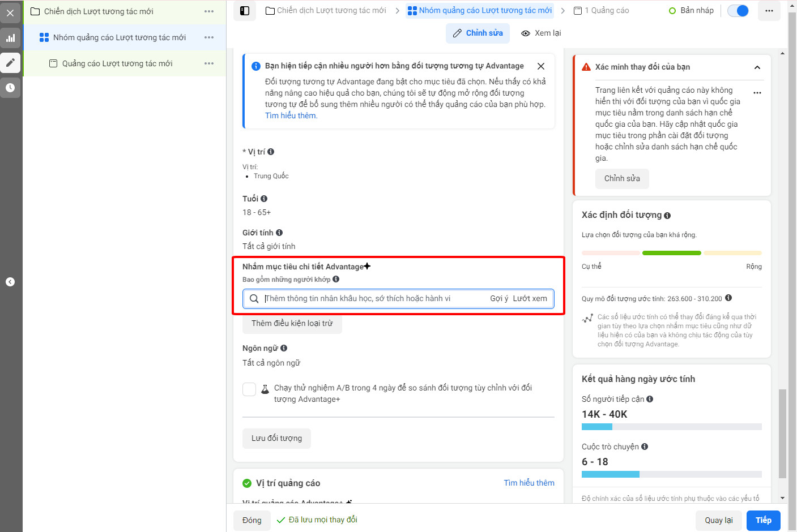The width and height of the screenshot is (797, 532).
Task: Open options menu for Chiến dịch Lượt tương tác mới
Action: [x=209, y=11]
